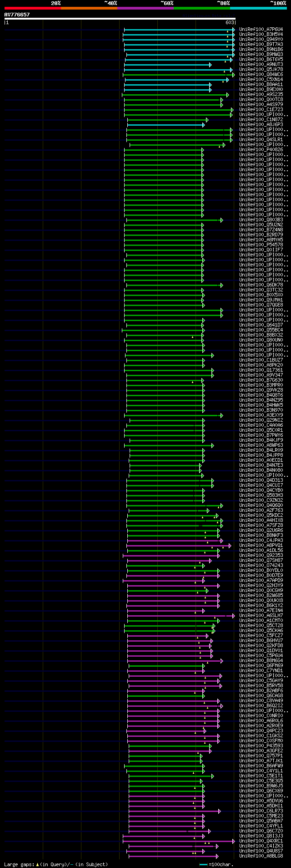
Task: Select hit label UniRef100_Q6C7Z0
Action: [261, 831]
